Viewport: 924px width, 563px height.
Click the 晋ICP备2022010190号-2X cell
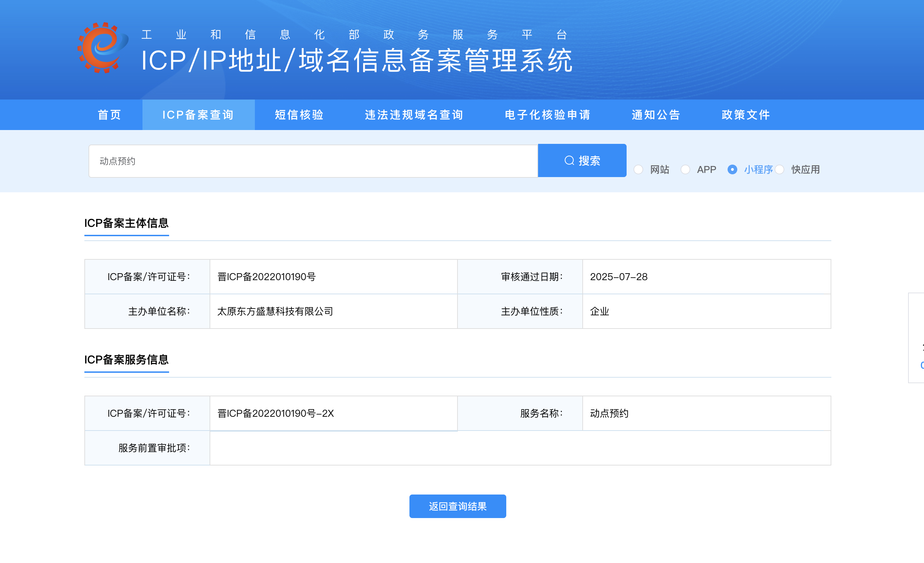tap(333, 413)
